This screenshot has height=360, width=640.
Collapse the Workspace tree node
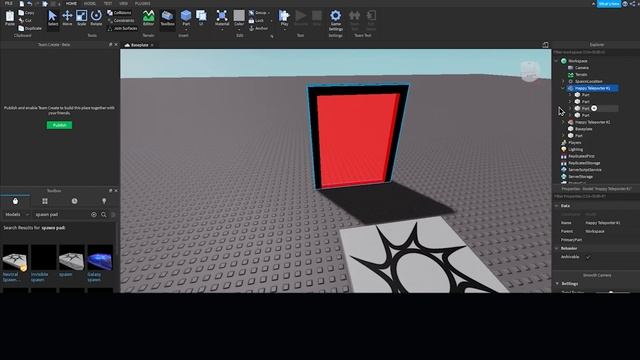556,61
